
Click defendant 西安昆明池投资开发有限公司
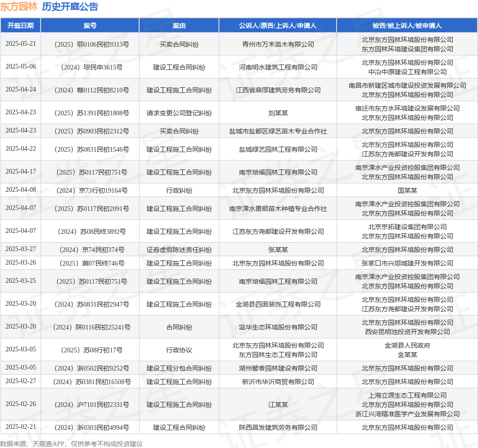point(407,332)
